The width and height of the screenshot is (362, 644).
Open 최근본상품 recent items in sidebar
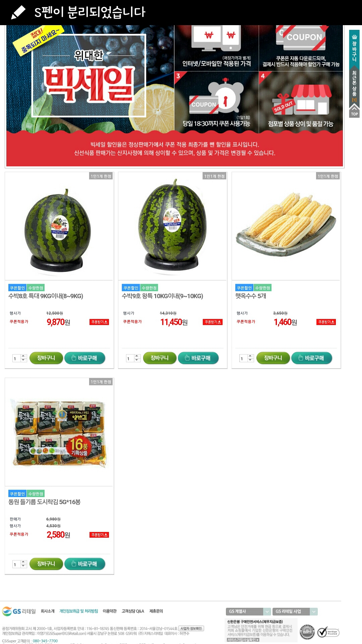click(354, 86)
